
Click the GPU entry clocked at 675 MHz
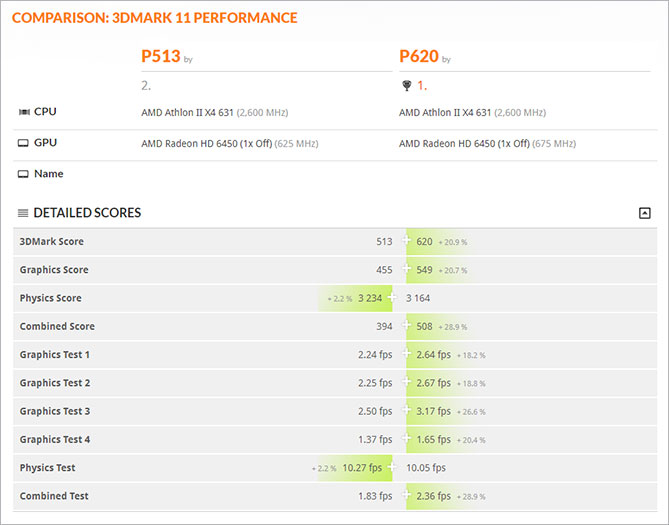pos(487,144)
